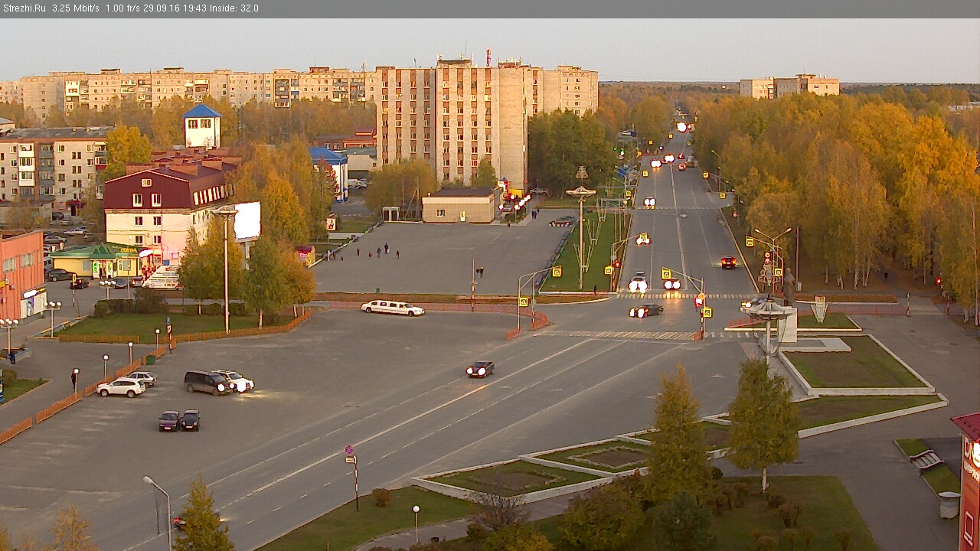Click the Strezhi.Ru label in overlay bar

tap(24, 8)
